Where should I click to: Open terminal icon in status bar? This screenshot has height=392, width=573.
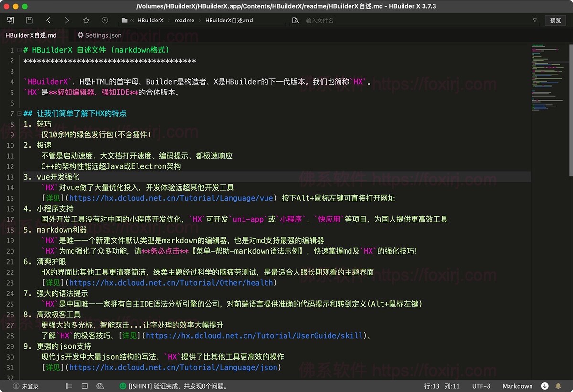coord(85,386)
